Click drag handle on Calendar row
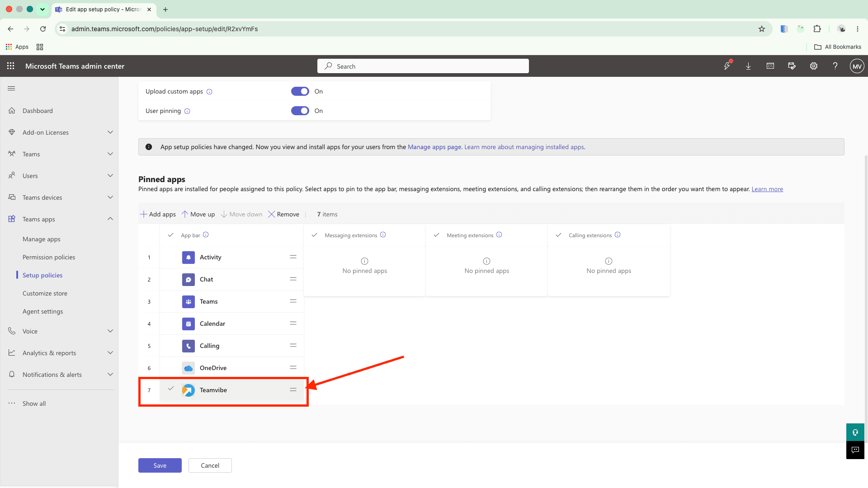This screenshot has width=868, height=488. click(293, 324)
